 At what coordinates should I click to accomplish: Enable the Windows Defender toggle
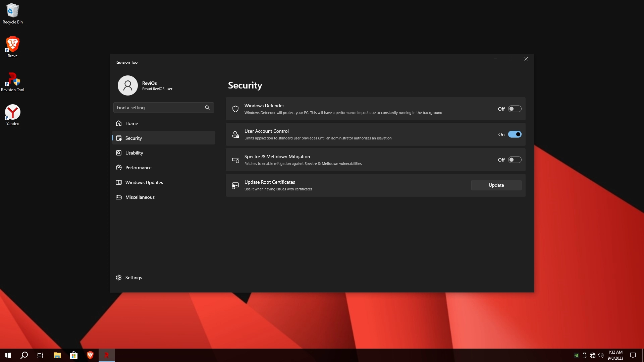pyautogui.click(x=515, y=109)
